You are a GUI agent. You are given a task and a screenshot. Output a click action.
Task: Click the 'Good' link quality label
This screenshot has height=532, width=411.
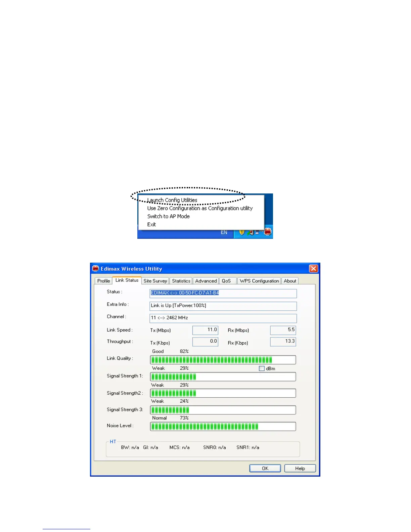[158, 351]
